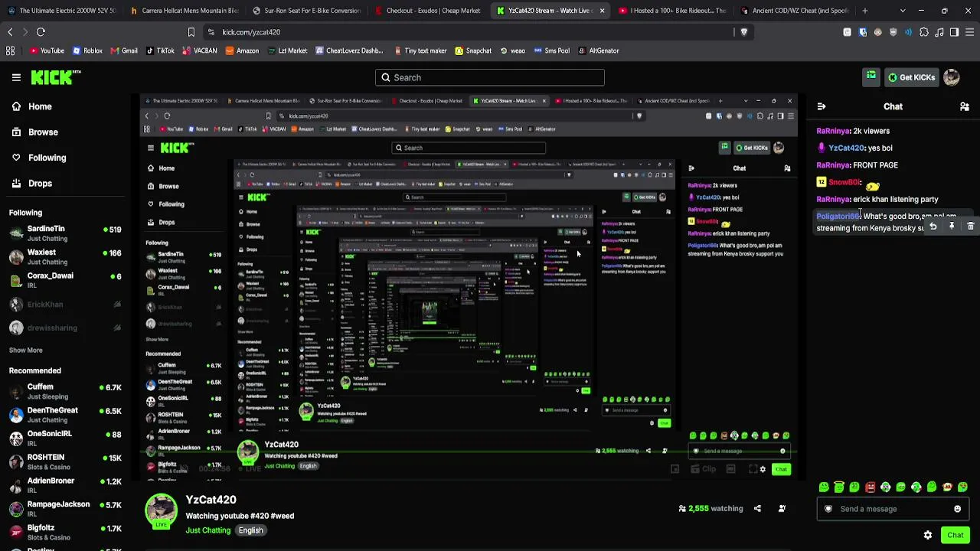Viewport: 980px width, 551px height.
Task: Send with the green Chat button
Action: (x=955, y=535)
